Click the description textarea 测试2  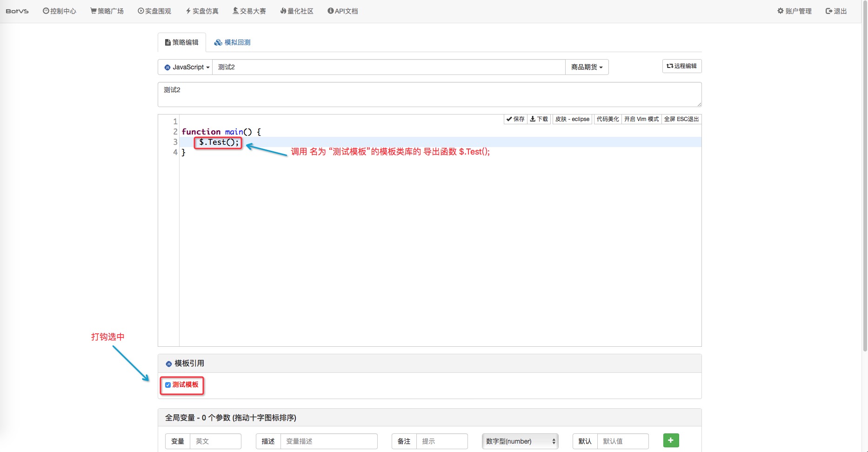click(430, 94)
